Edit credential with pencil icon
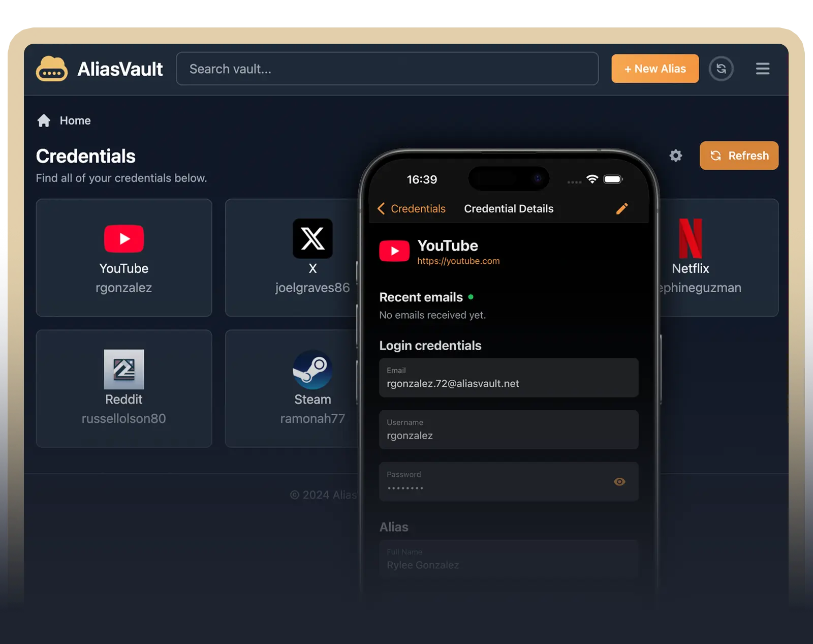Viewport: 813px width, 644px height. (x=622, y=208)
